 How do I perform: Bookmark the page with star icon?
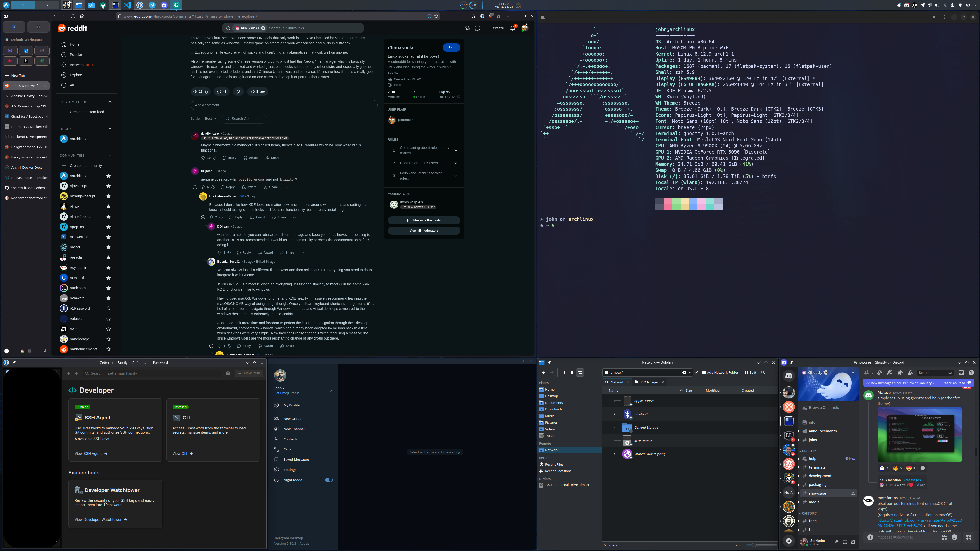tap(436, 16)
